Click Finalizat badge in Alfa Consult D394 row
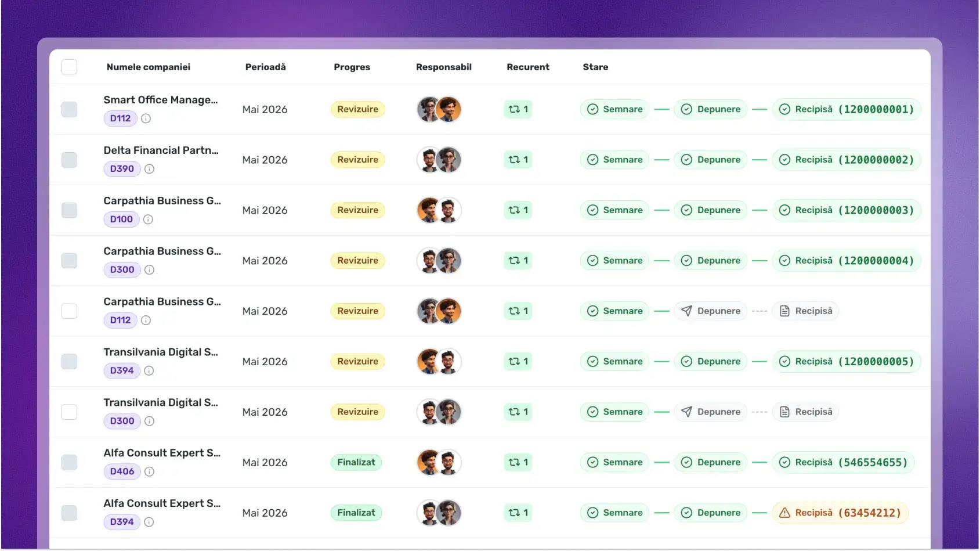980x551 pixels. click(x=356, y=513)
